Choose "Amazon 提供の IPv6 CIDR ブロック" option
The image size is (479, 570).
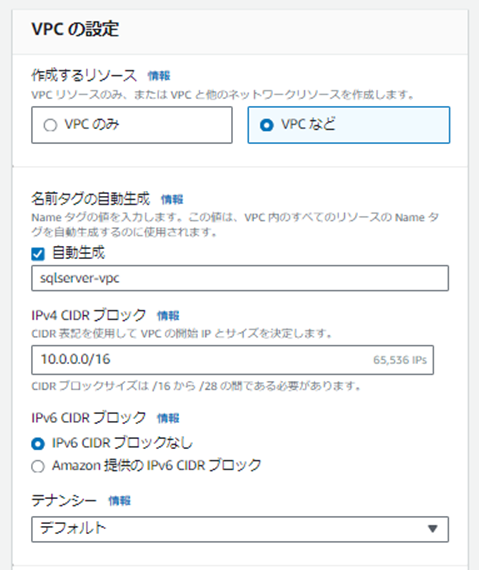click(38, 466)
